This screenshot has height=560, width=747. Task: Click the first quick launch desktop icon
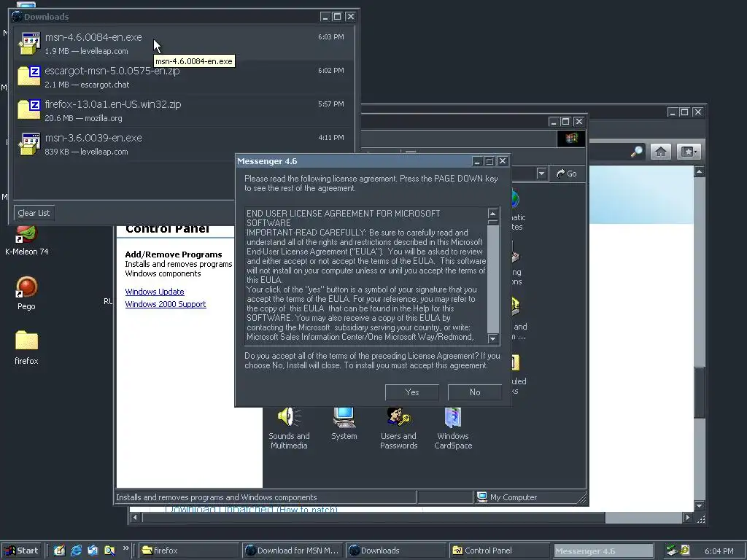point(59,551)
